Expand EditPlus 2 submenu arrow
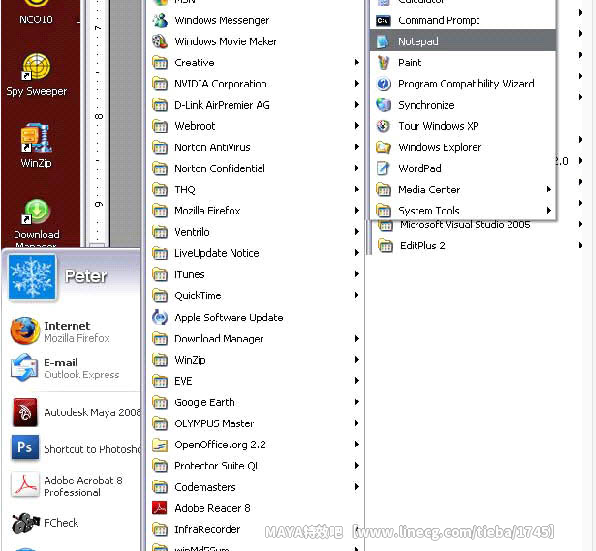The image size is (596, 551). click(x=580, y=245)
